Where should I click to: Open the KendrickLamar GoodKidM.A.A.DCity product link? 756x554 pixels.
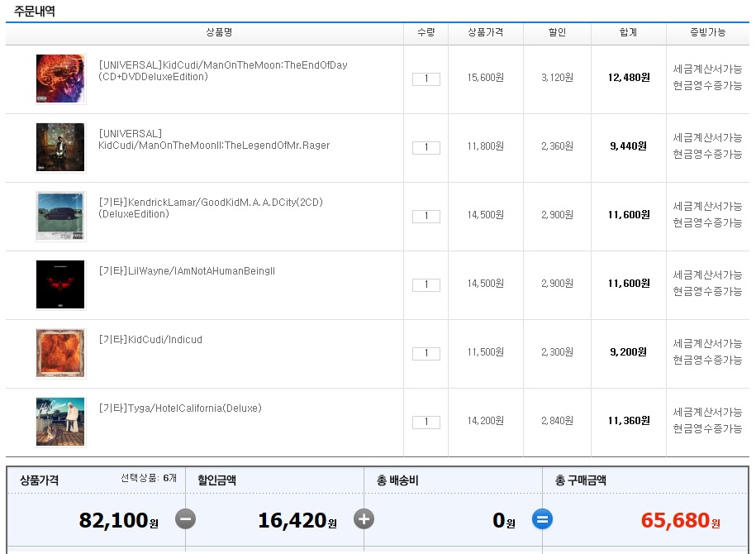210,203
